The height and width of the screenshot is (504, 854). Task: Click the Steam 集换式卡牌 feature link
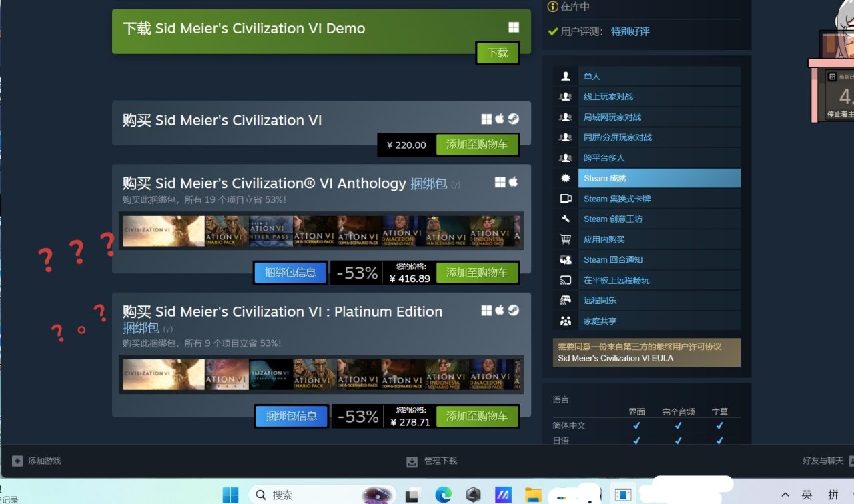click(x=617, y=199)
